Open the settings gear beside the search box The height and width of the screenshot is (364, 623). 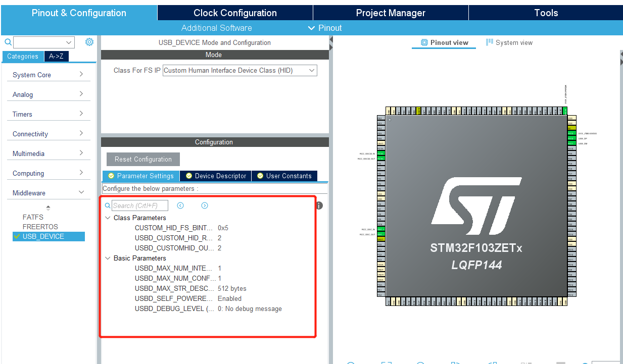(89, 42)
